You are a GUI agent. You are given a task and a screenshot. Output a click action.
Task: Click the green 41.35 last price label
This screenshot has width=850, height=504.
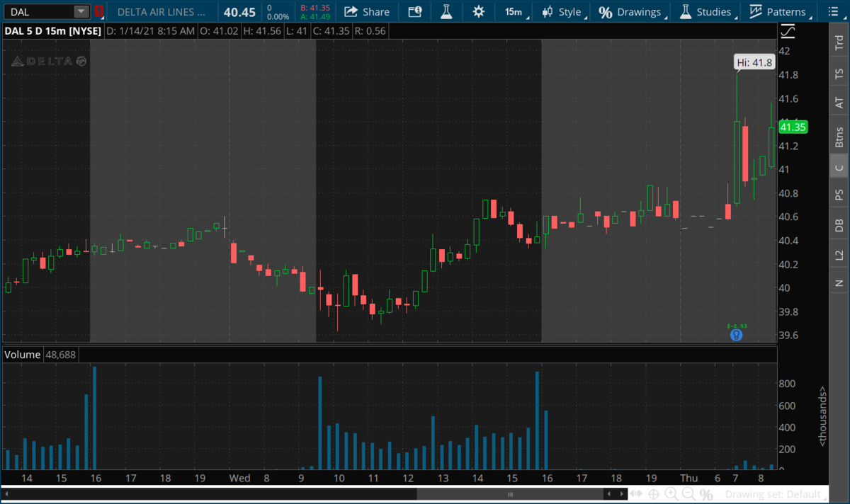click(x=793, y=127)
